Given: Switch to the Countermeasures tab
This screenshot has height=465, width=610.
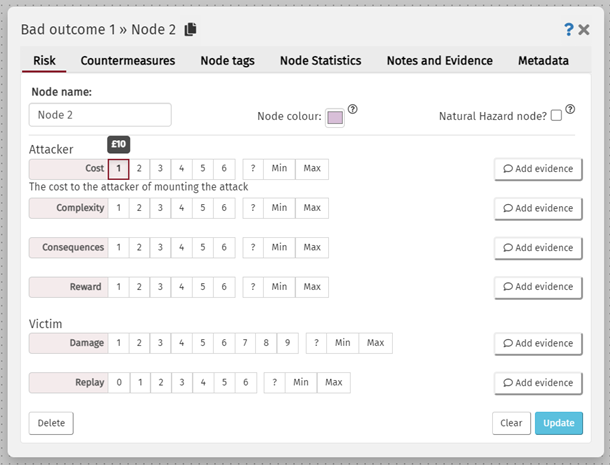Looking at the screenshot, I should click(x=128, y=61).
